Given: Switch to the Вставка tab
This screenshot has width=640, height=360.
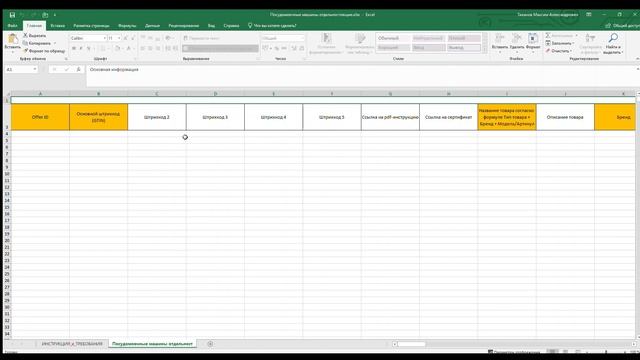Looking at the screenshot, I should (x=58, y=25).
